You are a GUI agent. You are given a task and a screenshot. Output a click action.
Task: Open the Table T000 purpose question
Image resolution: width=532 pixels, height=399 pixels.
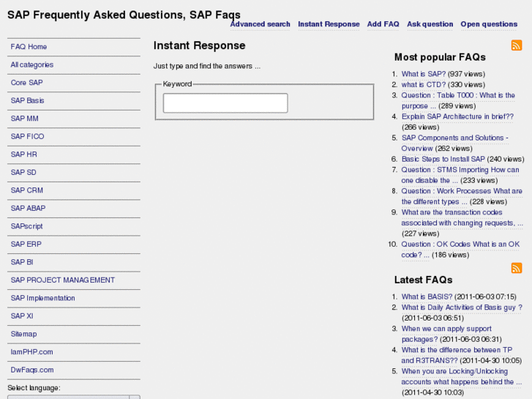[458, 100]
